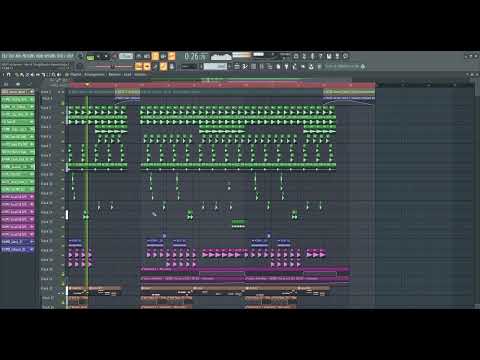This screenshot has width=480, height=360.
Task: Toggle the green Pattern/Song mode switch
Action: pyautogui.click(x=91, y=57)
